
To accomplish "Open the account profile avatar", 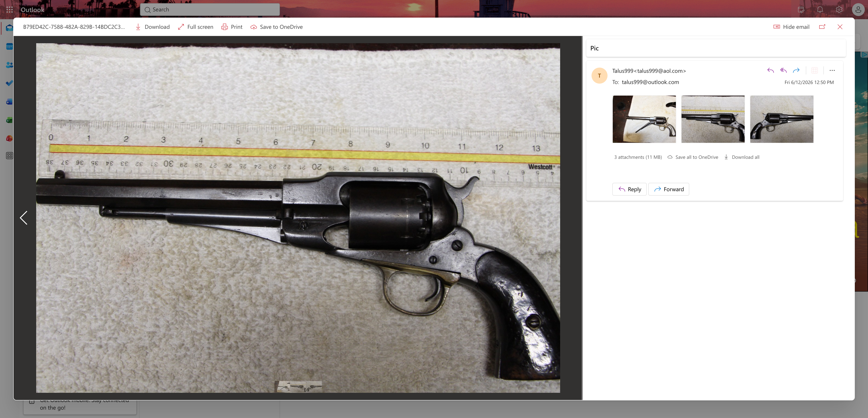I will [858, 10].
